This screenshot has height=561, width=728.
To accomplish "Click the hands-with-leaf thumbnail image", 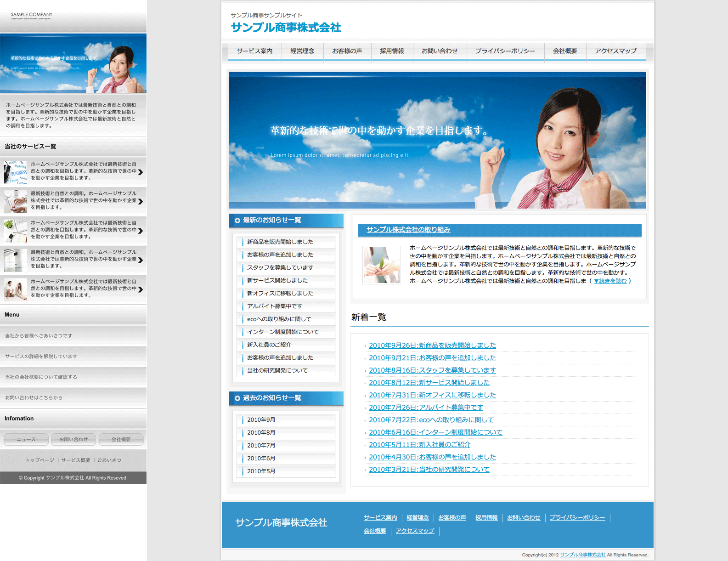I will (x=381, y=265).
